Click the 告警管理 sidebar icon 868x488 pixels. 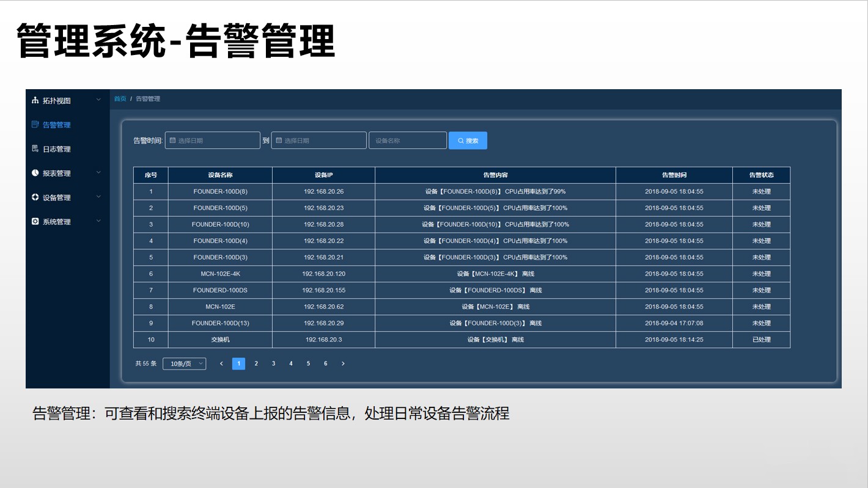[x=35, y=125]
